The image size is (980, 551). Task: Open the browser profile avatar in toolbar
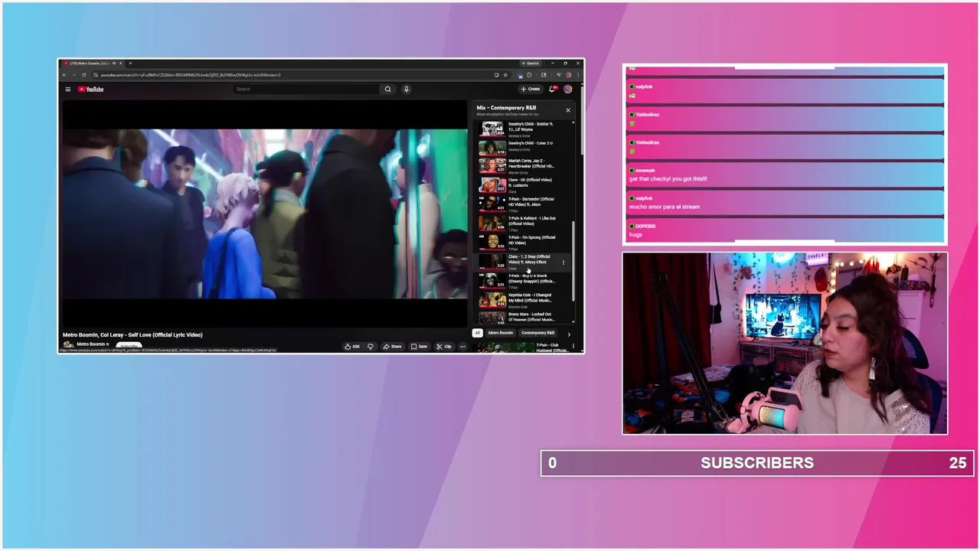tap(569, 75)
